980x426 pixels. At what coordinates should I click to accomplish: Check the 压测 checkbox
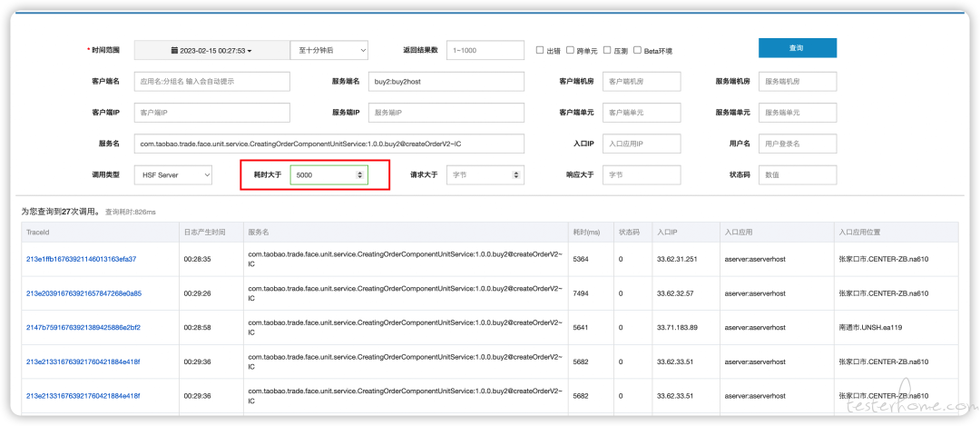(607, 51)
